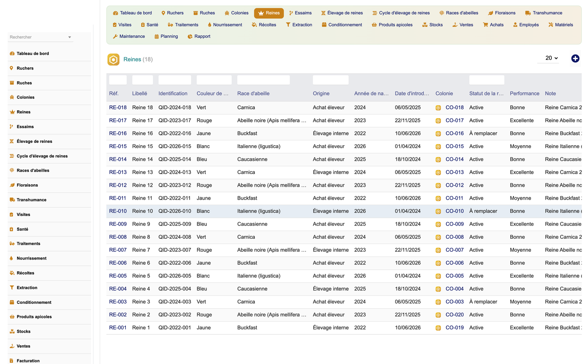Screen dimensions: 588x364
Task: Open colony icon next to CO-010
Action: (438, 211)
